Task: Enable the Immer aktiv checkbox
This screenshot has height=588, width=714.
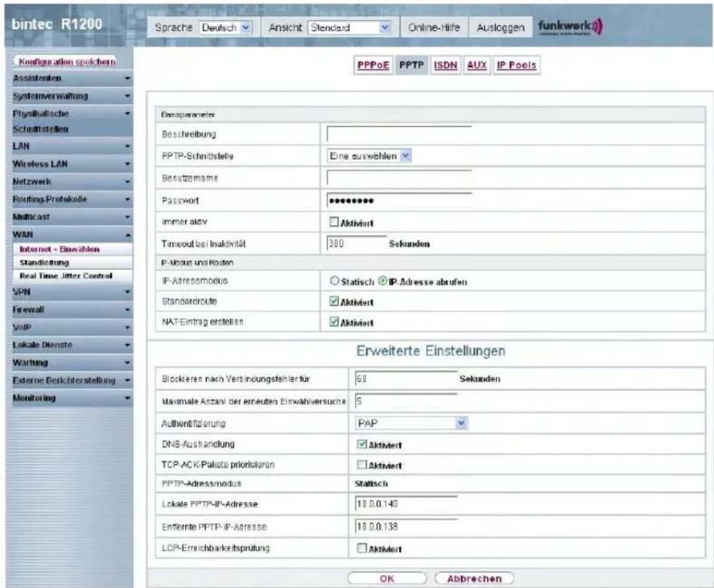Action: [334, 222]
